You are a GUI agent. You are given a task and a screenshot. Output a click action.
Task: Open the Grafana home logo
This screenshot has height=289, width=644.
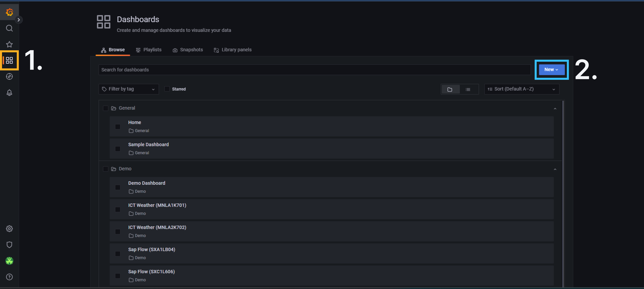[9, 12]
